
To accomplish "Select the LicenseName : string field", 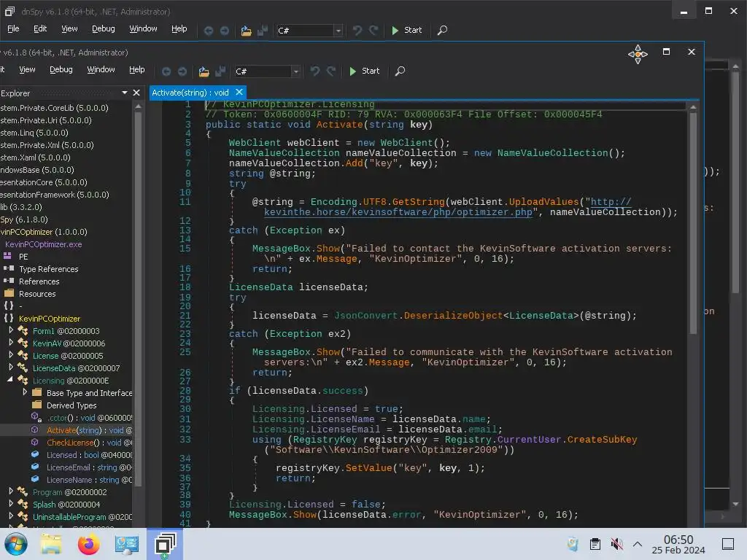I will 90,480.
